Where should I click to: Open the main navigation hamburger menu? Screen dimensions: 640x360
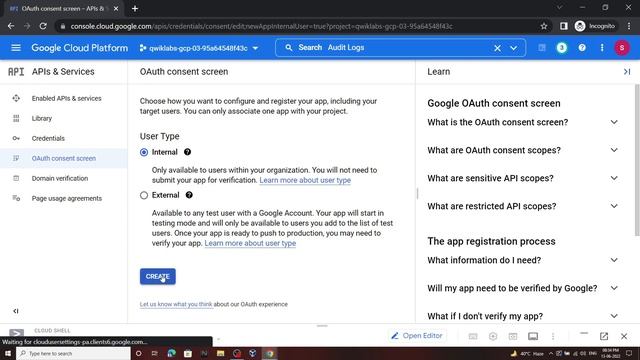pyautogui.click(x=16, y=48)
